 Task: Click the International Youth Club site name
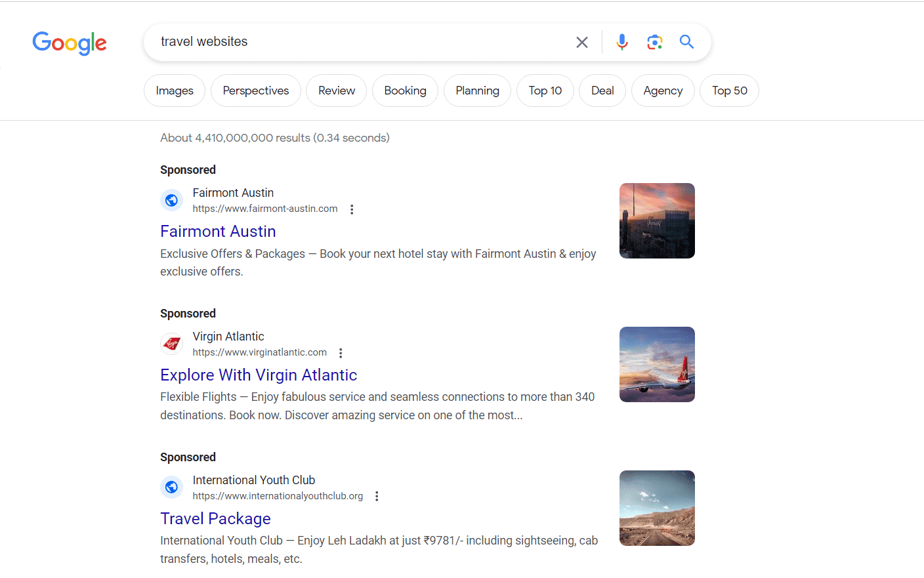pos(254,480)
